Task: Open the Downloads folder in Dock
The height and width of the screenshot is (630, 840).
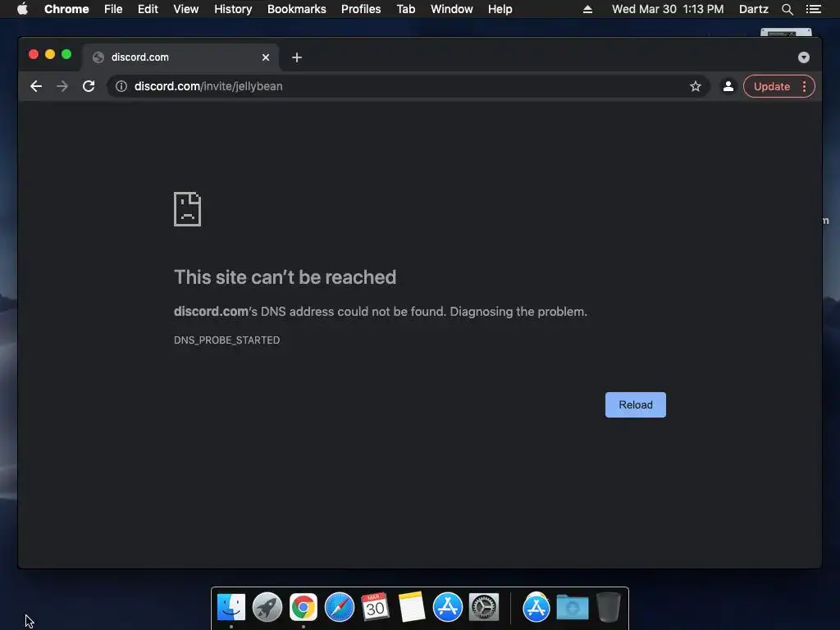Action: click(x=572, y=608)
